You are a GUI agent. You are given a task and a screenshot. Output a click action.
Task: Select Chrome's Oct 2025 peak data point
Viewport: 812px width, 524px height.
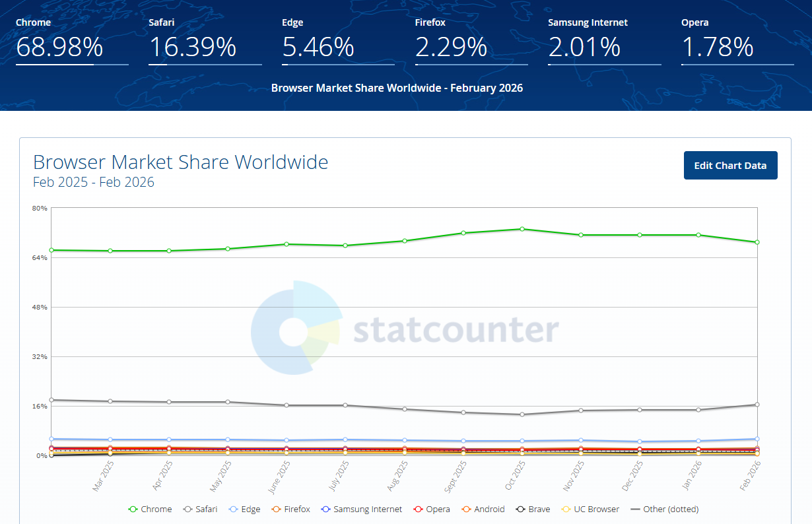click(522, 229)
